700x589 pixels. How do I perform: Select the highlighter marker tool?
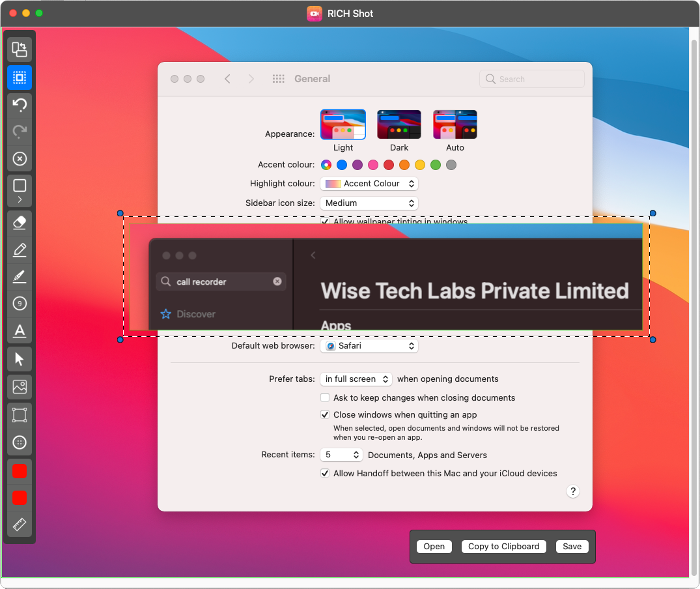point(19,276)
